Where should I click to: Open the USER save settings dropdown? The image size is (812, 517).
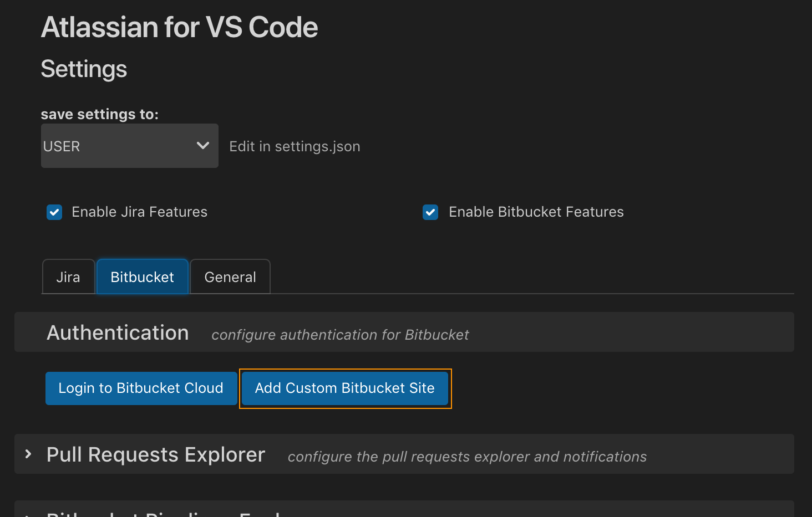click(x=129, y=146)
